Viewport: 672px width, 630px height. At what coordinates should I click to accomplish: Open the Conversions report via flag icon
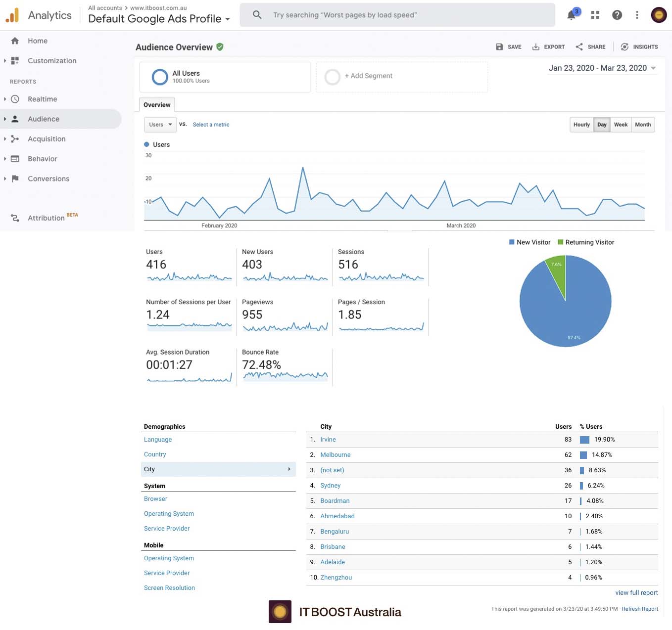point(15,179)
